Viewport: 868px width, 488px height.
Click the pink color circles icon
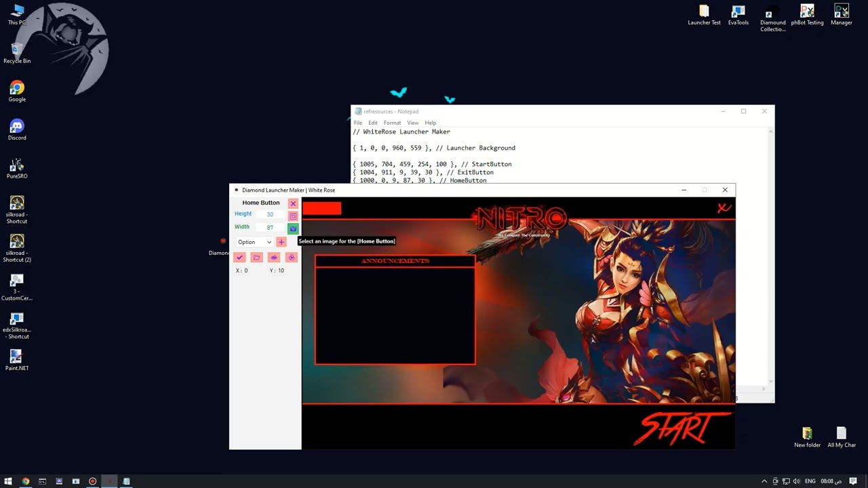(x=291, y=258)
